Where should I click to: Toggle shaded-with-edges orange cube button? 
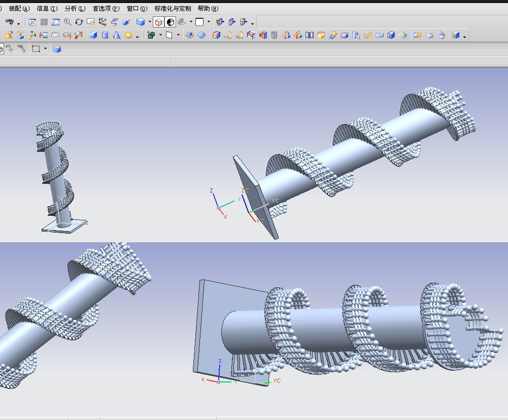[x=158, y=22]
